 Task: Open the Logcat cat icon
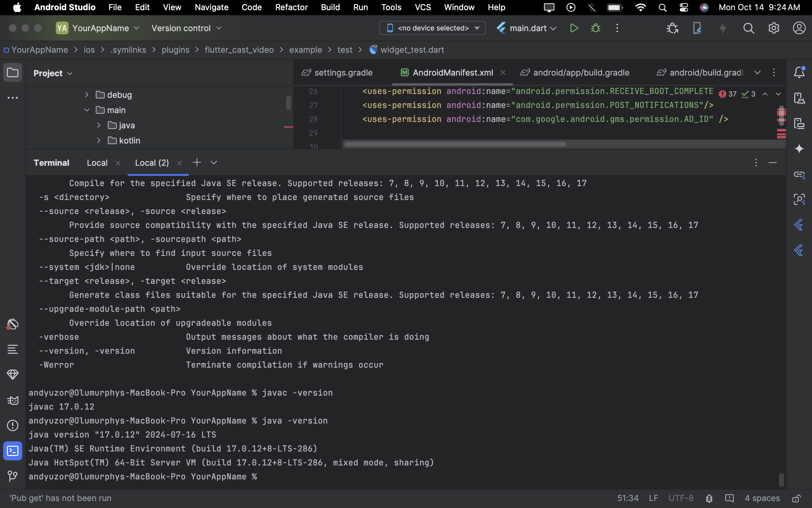pos(13,400)
